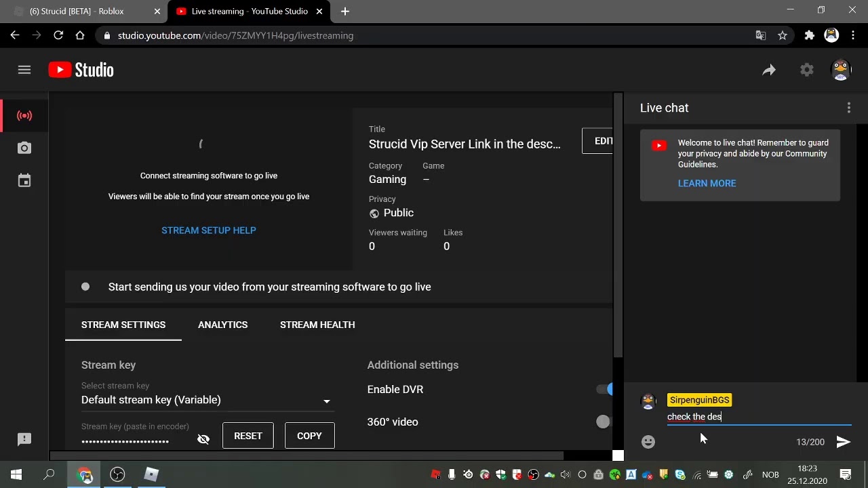Viewport: 868px width, 488px height.
Task: Click the Chrome address bar URL
Action: point(235,35)
